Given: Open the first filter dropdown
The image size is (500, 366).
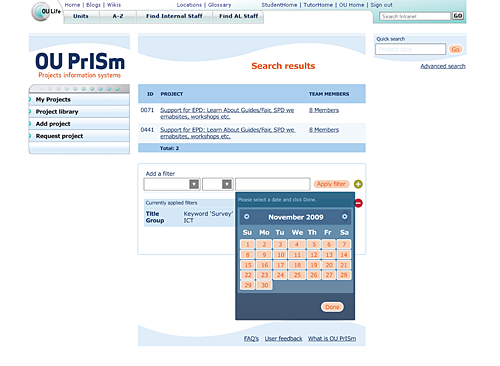Looking at the screenshot, I should [172, 184].
